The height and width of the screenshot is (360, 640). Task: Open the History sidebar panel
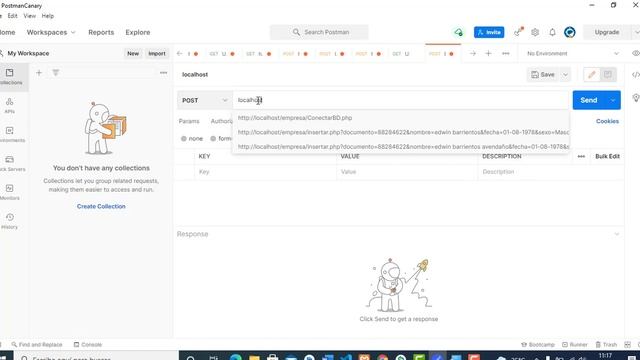[10, 221]
